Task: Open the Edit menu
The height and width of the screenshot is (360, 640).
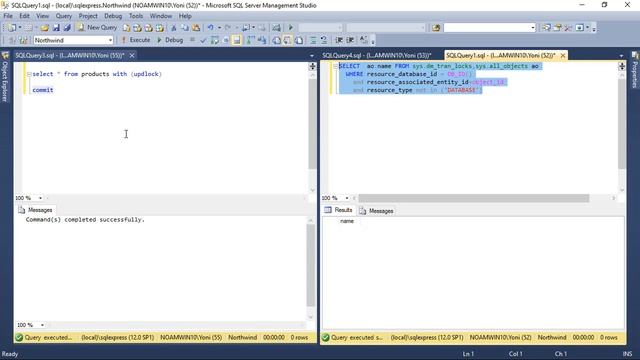Action: tap(24, 16)
